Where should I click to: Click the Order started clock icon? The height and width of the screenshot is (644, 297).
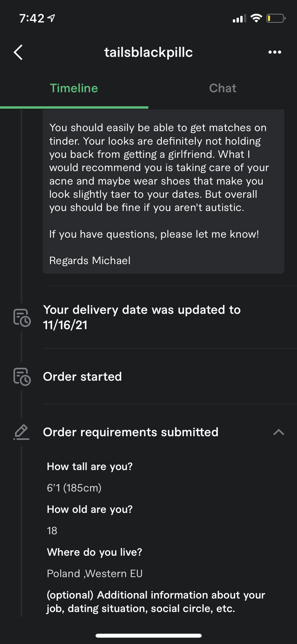(x=22, y=377)
